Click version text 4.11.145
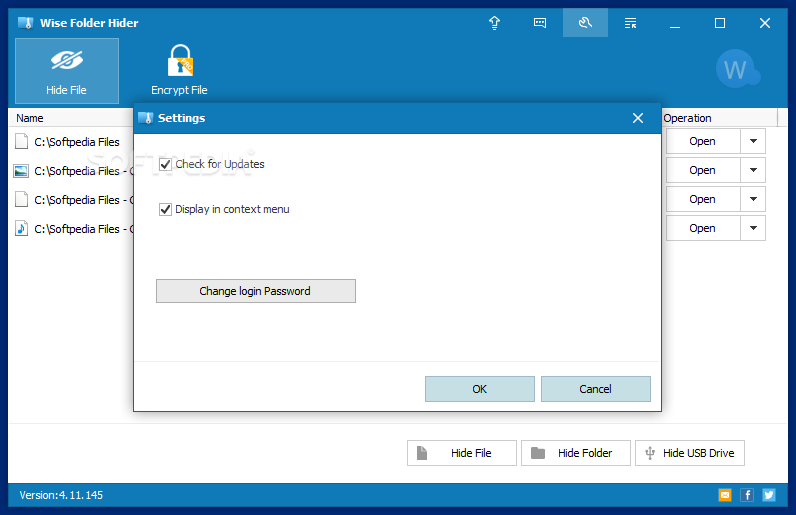 [61, 495]
